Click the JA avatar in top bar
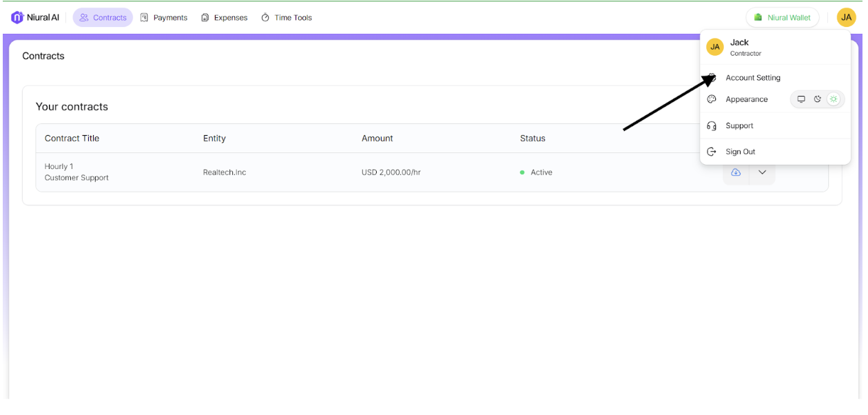The width and height of the screenshot is (868, 415). click(x=846, y=17)
